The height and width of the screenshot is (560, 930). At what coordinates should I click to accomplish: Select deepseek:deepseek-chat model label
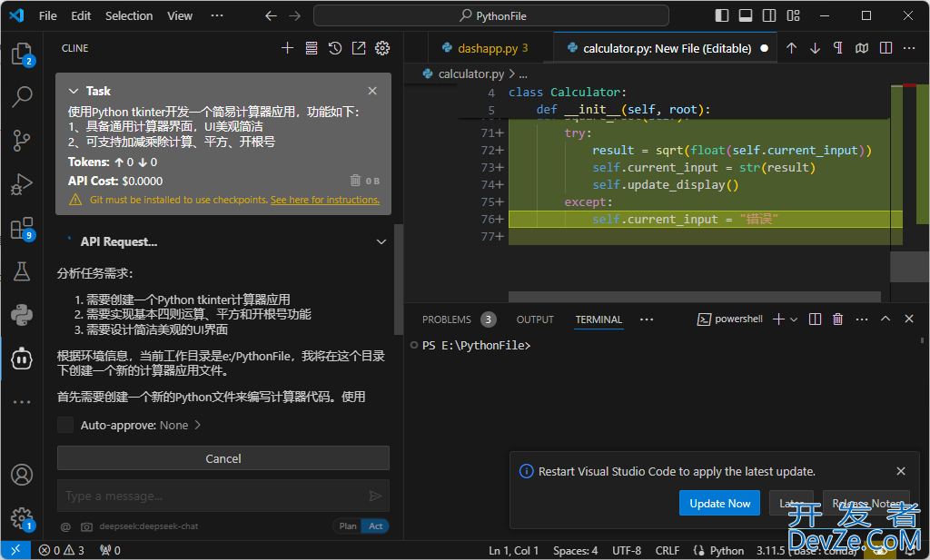pos(148,526)
